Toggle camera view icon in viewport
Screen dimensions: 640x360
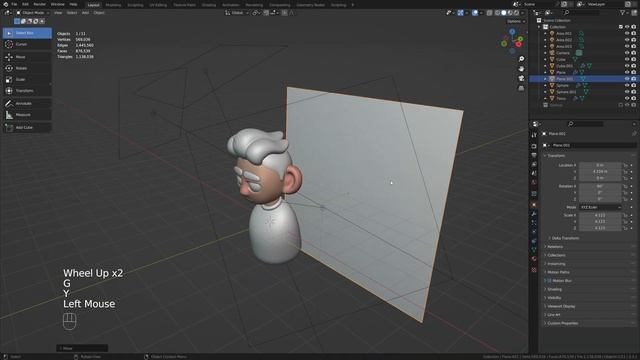point(521,78)
